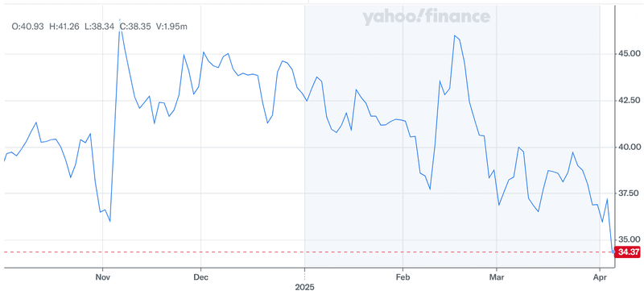The image size is (644, 291).
Task: Click the red 34.37 current price tag
Action: (627, 252)
